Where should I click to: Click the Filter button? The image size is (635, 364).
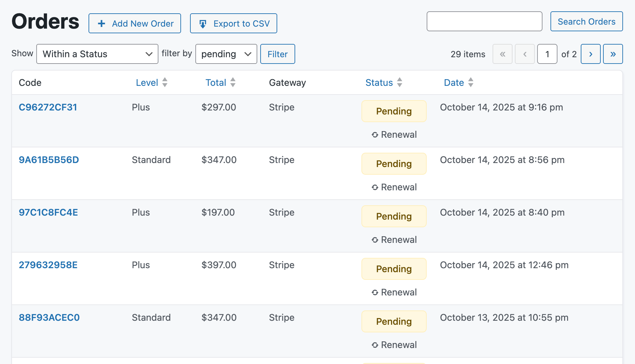tap(277, 54)
